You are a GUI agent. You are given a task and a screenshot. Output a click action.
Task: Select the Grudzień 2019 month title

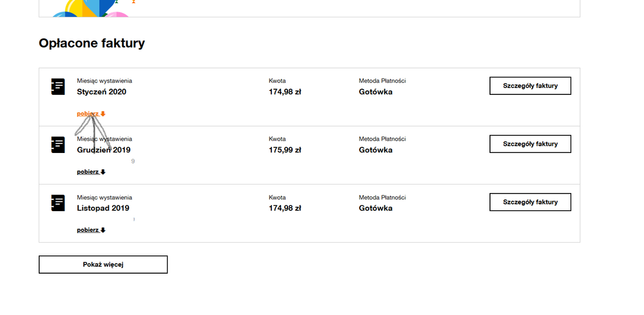tap(103, 150)
